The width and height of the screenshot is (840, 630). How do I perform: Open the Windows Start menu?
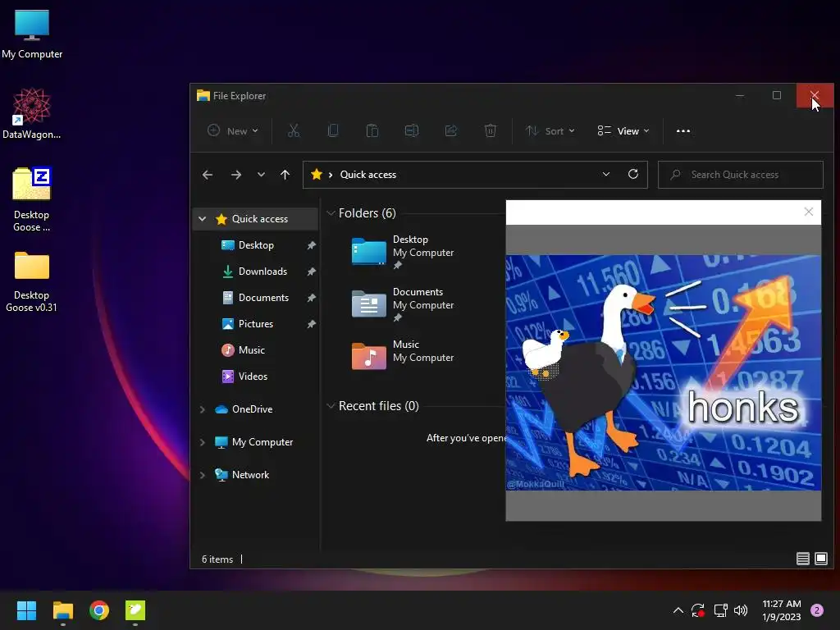tap(26, 610)
